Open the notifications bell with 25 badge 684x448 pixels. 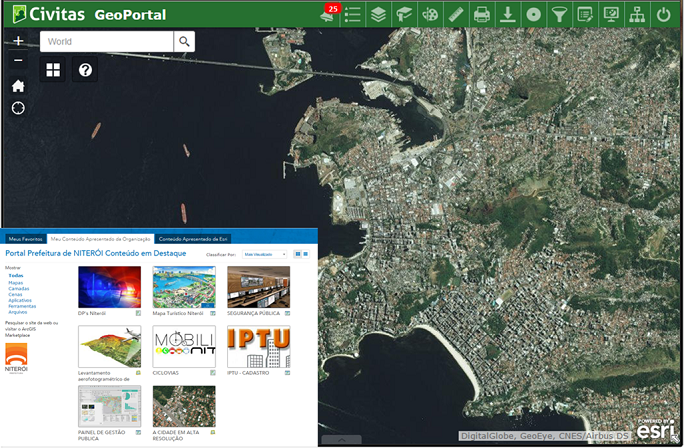(x=328, y=14)
